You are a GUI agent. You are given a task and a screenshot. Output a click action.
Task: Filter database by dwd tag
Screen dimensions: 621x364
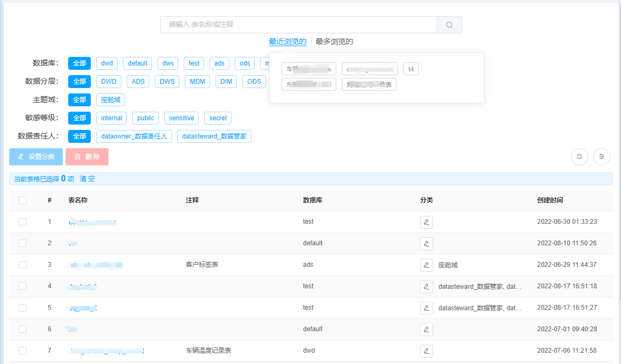107,63
